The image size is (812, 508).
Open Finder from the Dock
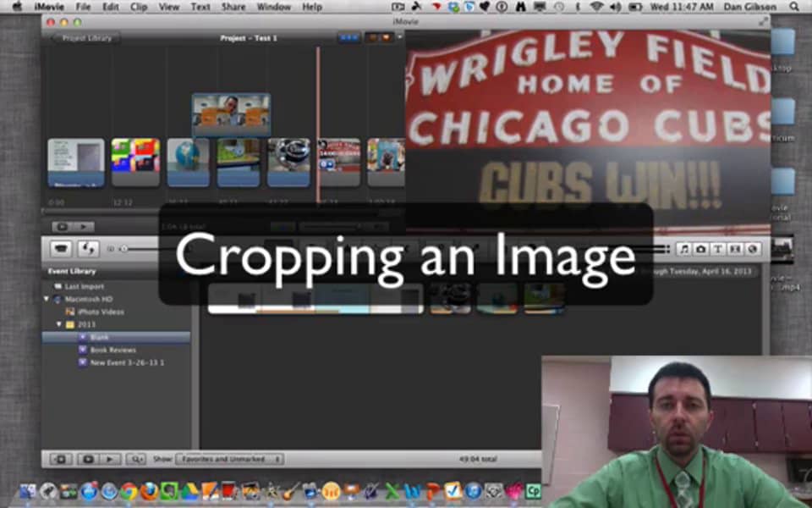pos(28,490)
